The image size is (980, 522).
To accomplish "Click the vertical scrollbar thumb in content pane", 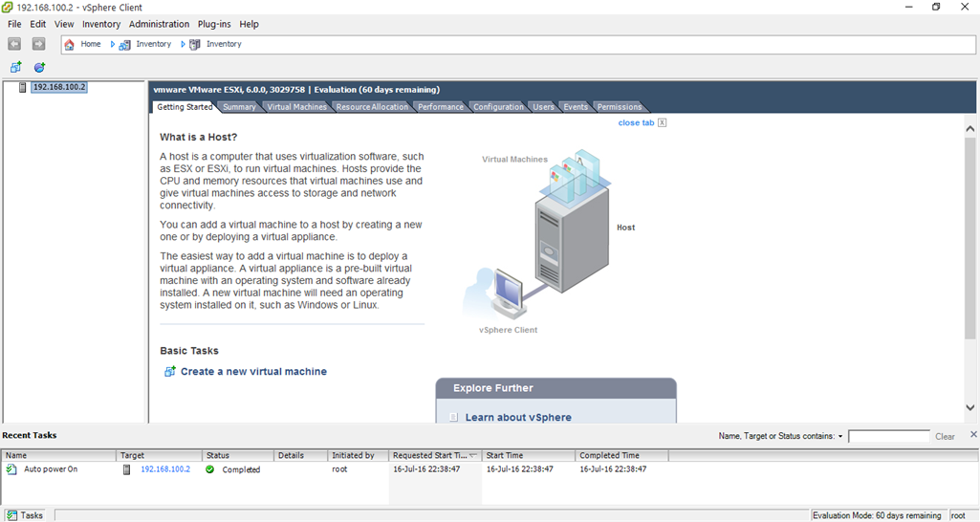I will [x=970, y=237].
